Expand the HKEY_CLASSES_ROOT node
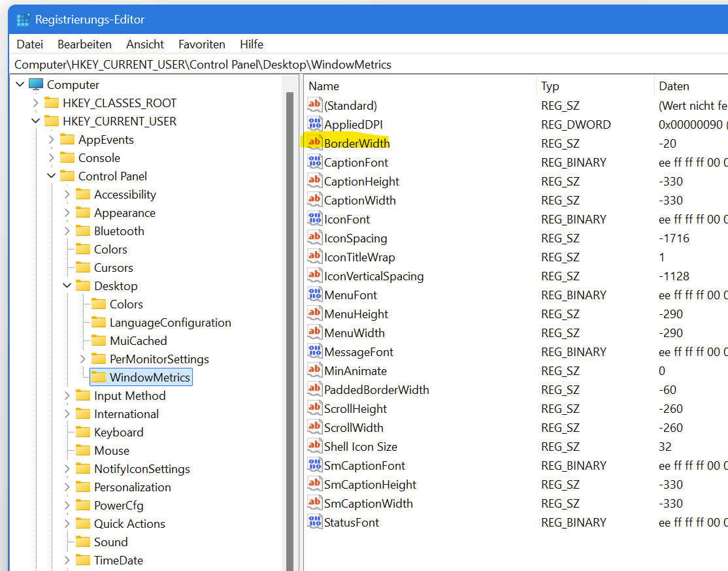Viewport: 728px width, 571px height. coord(36,103)
